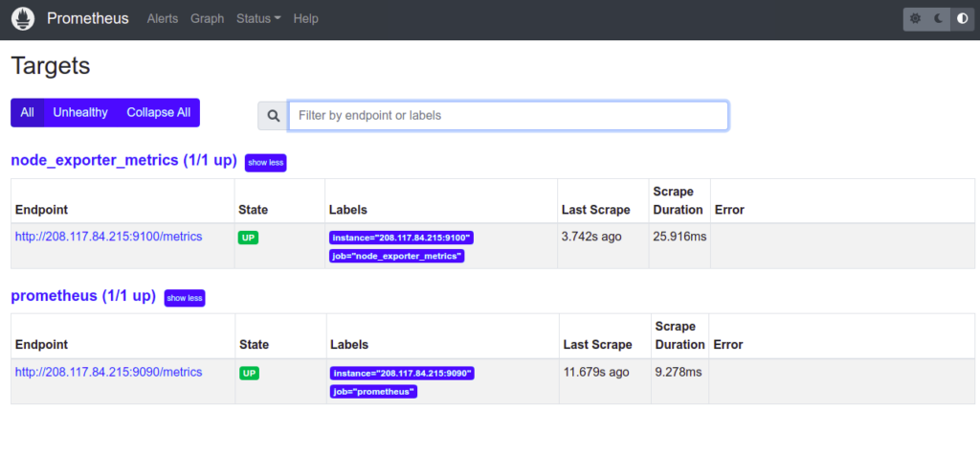The image size is (980, 457).
Task: Click Last Scrape header in node_exporter_metrics table
Action: pos(596,210)
